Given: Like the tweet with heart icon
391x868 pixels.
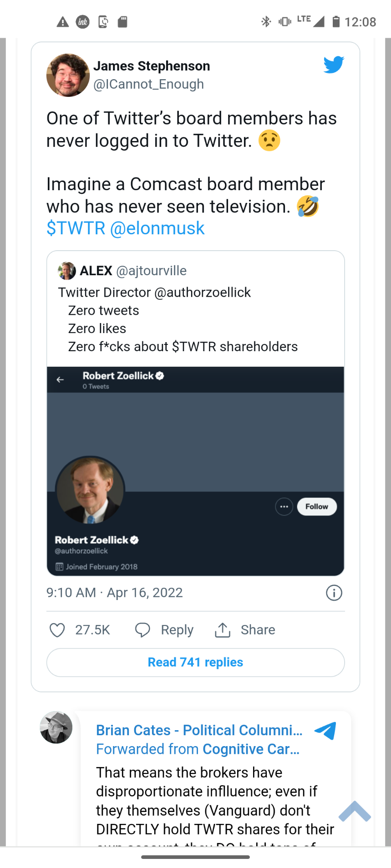Looking at the screenshot, I should point(57,630).
